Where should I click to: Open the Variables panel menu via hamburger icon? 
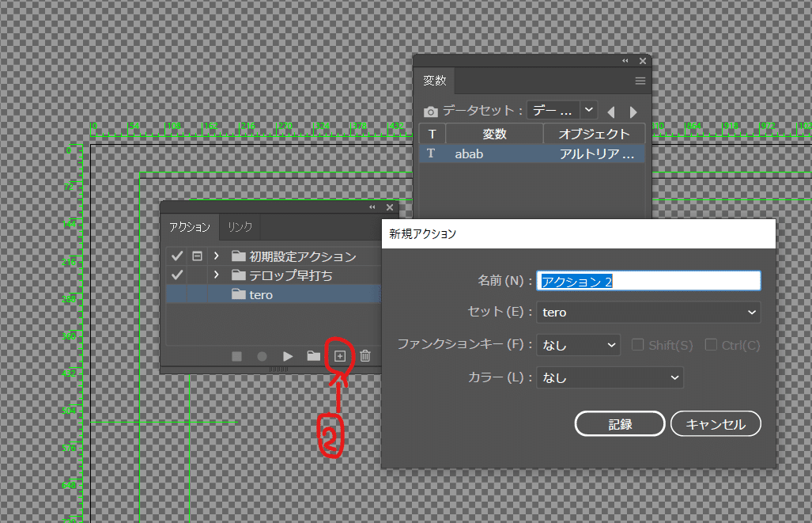click(x=640, y=81)
